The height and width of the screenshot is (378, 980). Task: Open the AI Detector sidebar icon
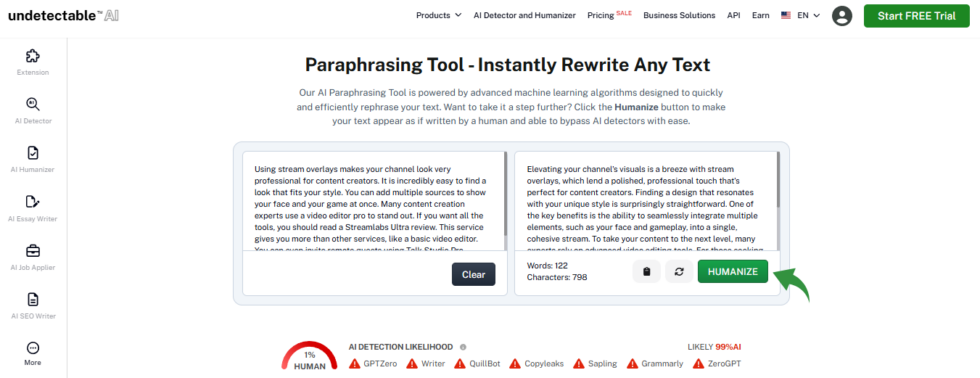coord(33,104)
